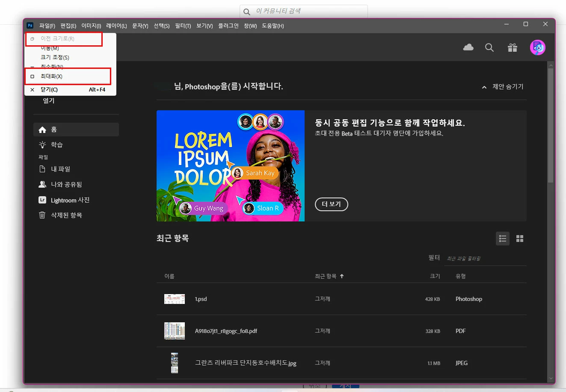Open the 창(W) menu

click(x=250, y=26)
